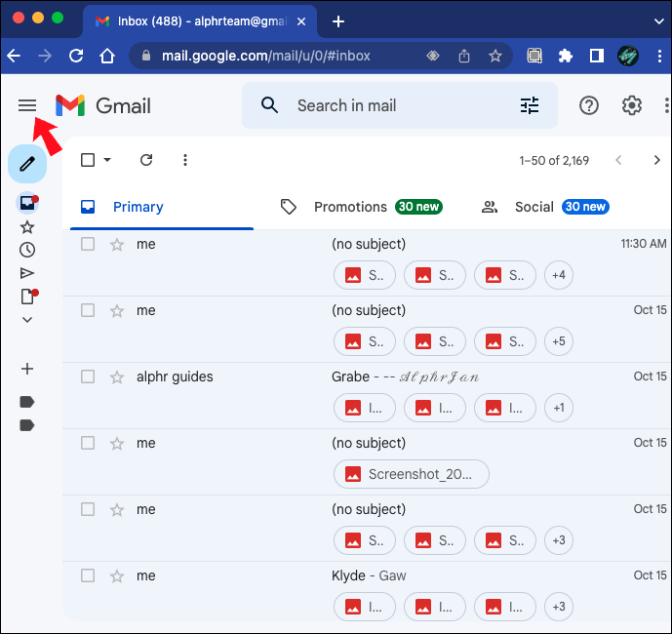The height and width of the screenshot is (634, 672).
Task: Go back in browser history
Action: click(14, 56)
